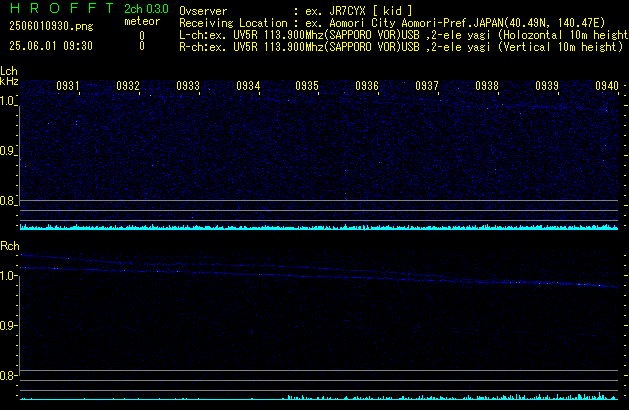Click the Rch 1.0 kHz axis label
Screen dimensions: 629x410
(x=7, y=276)
